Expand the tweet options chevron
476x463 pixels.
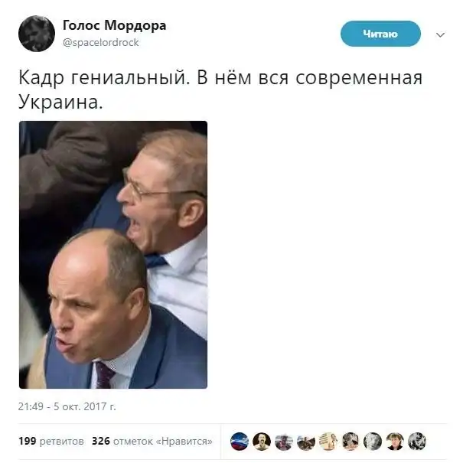coord(440,34)
